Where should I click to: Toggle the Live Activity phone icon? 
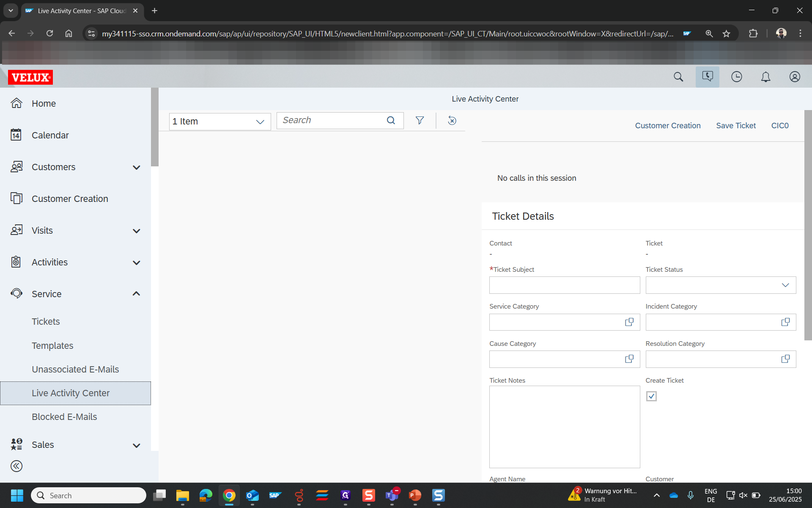708,77
